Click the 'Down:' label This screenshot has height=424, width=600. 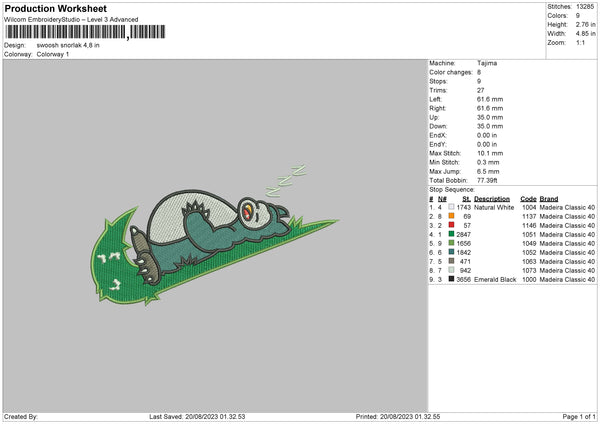[x=438, y=126]
